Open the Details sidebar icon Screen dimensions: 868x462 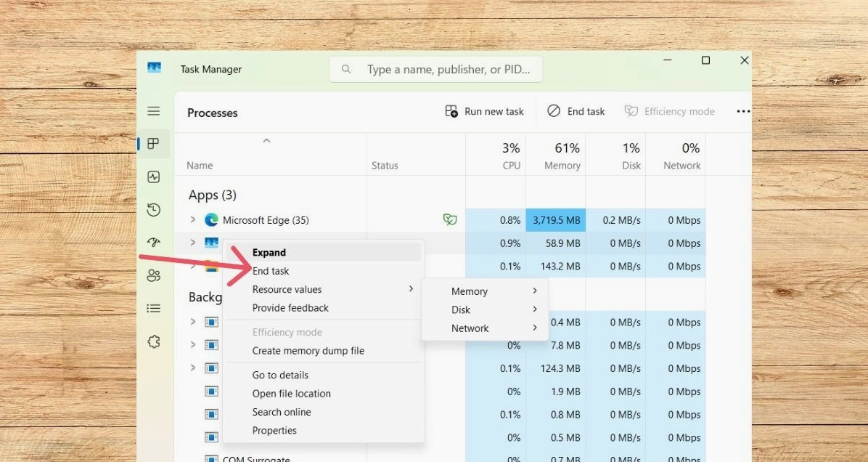(153, 309)
